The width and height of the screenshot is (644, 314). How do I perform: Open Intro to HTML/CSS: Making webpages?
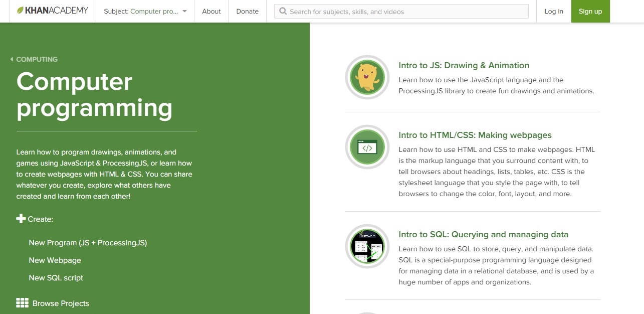[475, 135]
